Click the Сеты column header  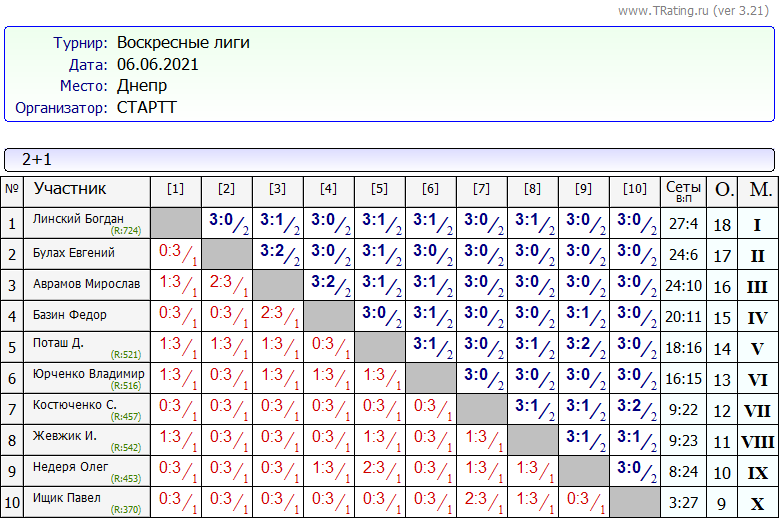tap(684, 190)
